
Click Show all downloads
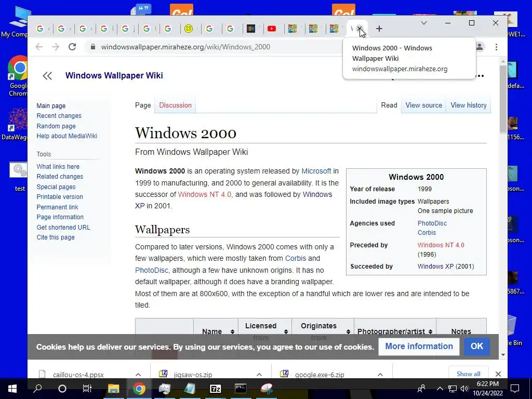coord(468,374)
